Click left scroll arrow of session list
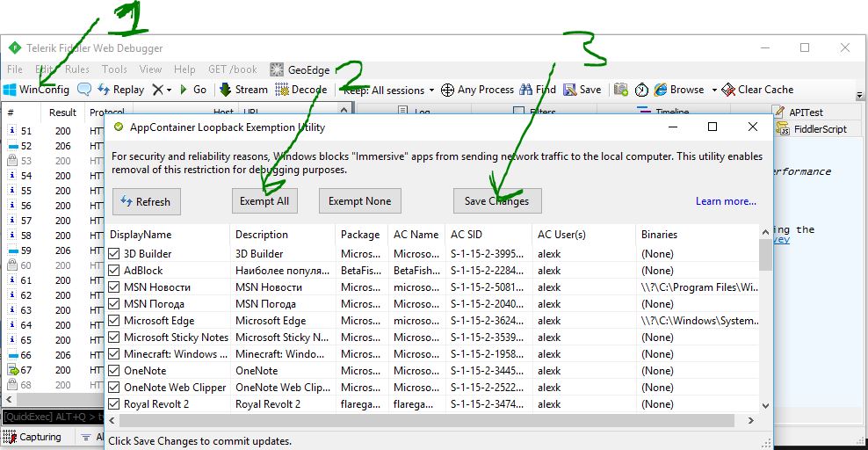Image resolution: width=868 pixels, height=450 pixels. [x=9, y=398]
